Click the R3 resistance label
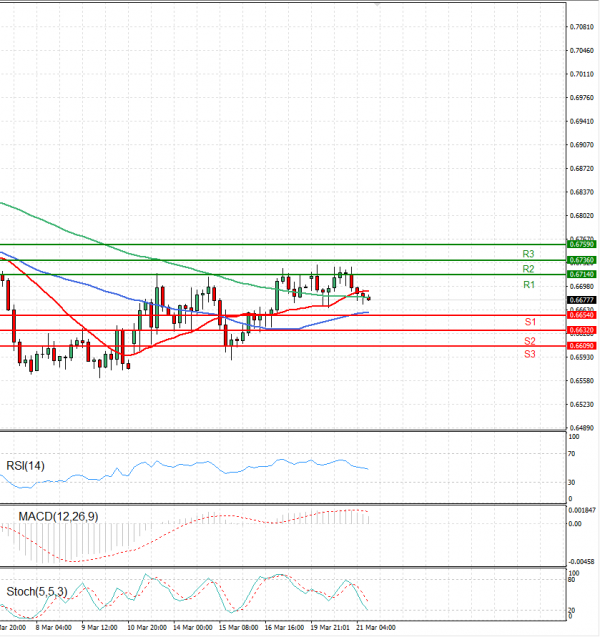This screenshot has width=600, height=637. coord(529,254)
